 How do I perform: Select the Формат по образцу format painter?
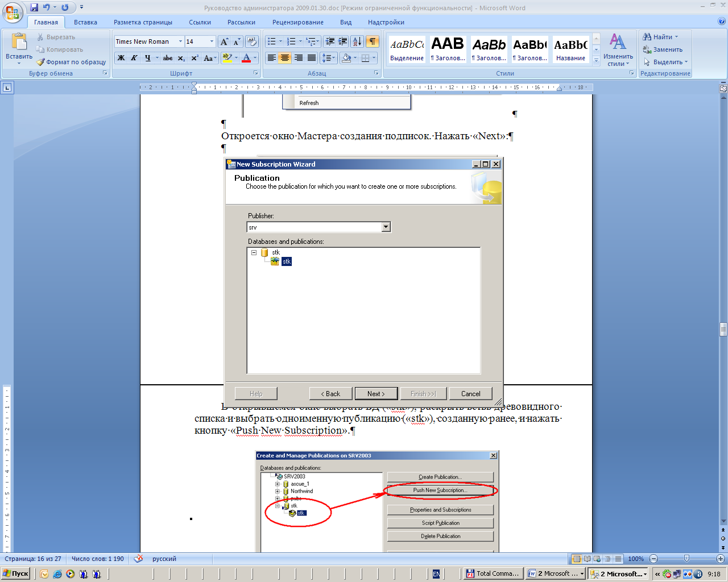[x=72, y=62]
